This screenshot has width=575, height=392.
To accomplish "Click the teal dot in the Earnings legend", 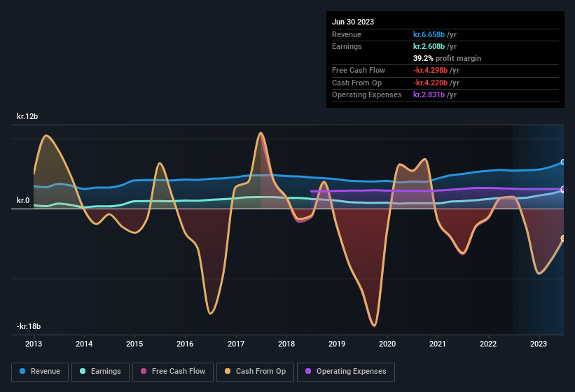I will point(83,371).
